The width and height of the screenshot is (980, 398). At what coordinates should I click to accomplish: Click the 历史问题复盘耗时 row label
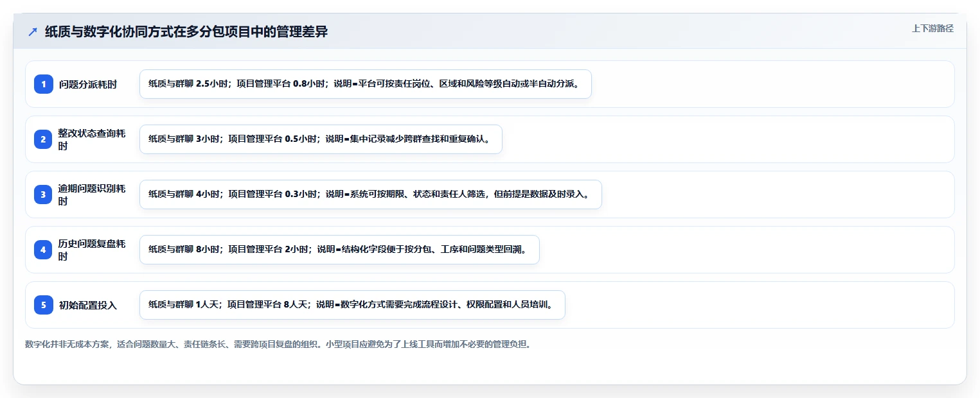click(x=92, y=250)
